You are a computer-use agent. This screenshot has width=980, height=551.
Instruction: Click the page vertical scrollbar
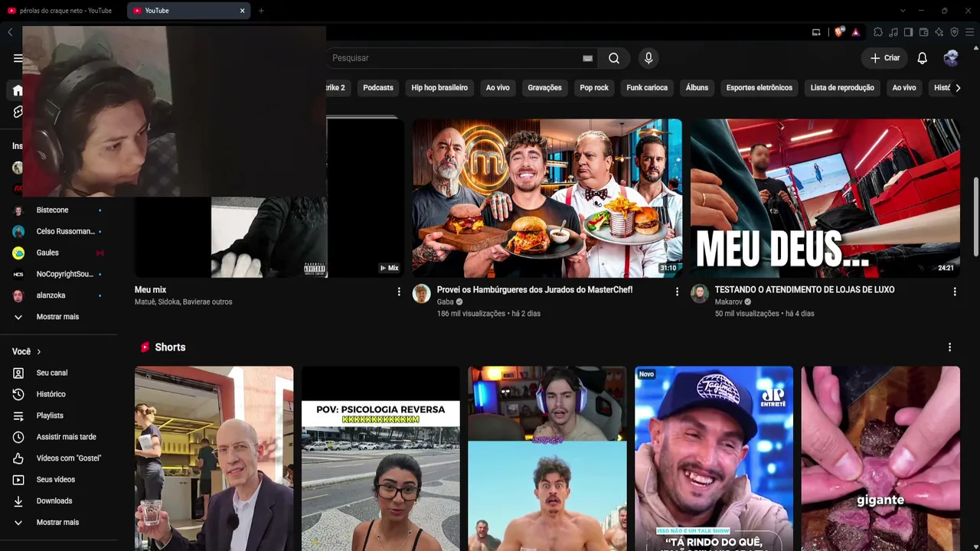click(976, 217)
